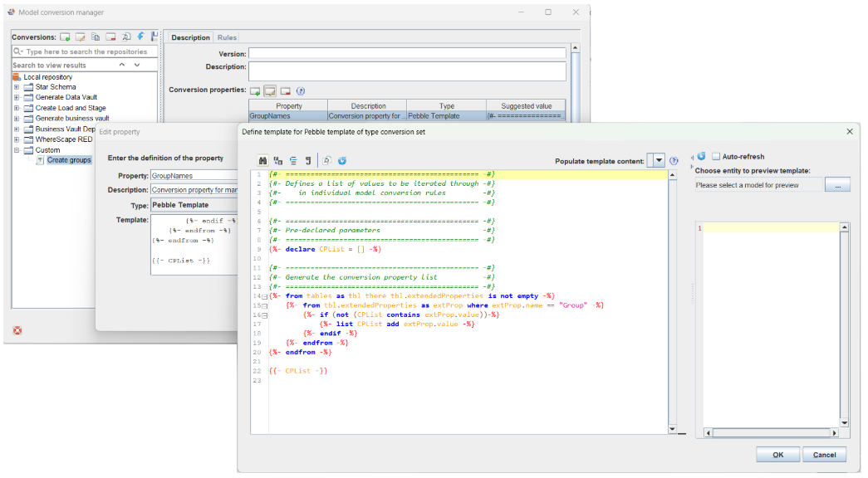Click the add conversion property icon

256,90
